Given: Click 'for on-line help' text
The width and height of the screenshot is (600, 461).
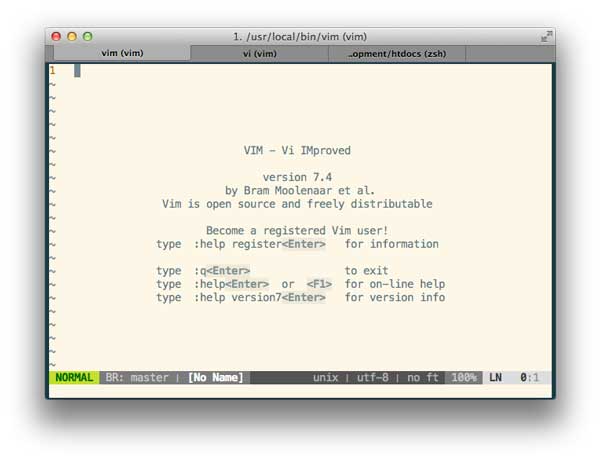Looking at the screenshot, I should pos(395,284).
